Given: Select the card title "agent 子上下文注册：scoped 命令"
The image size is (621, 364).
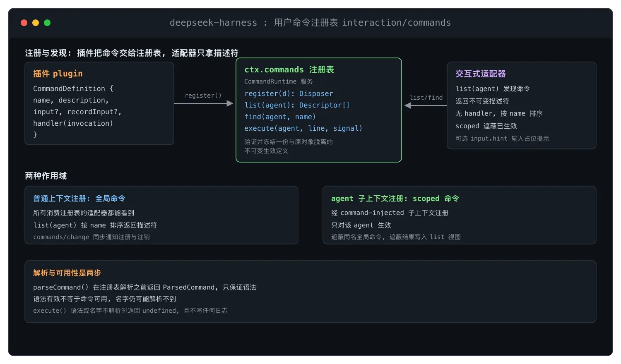Looking at the screenshot, I should [395, 199].
